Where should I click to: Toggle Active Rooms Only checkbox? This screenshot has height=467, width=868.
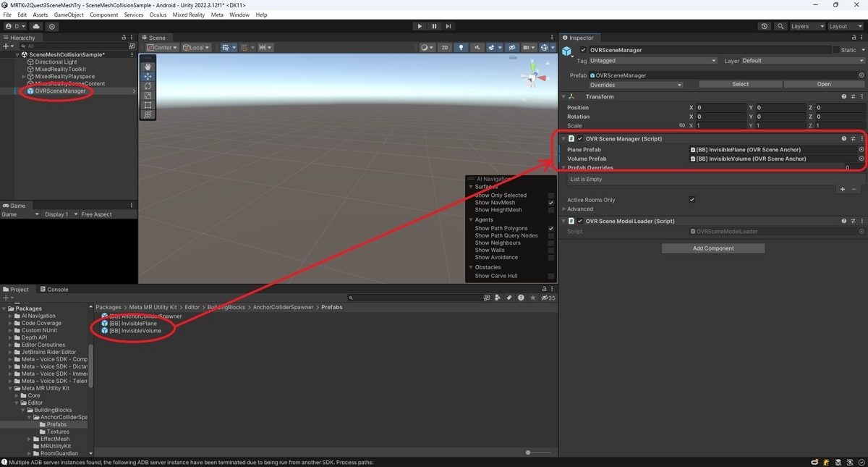click(x=692, y=200)
